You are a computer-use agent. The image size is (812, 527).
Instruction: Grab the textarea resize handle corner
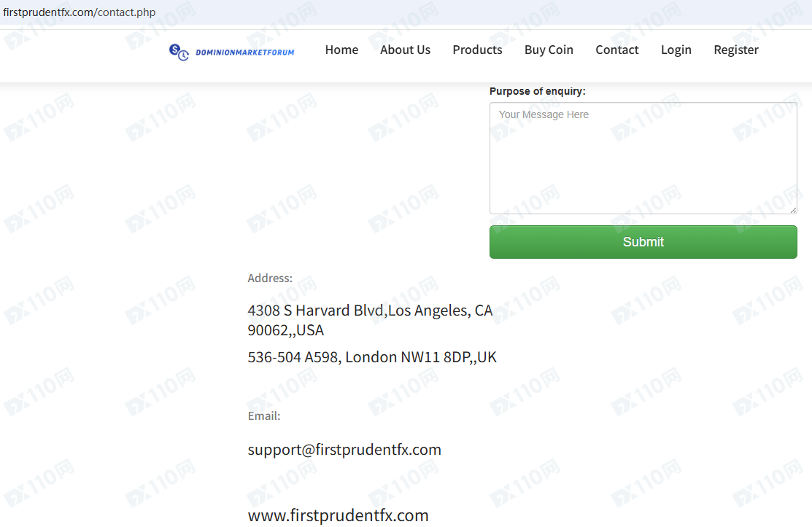tap(793, 210)
